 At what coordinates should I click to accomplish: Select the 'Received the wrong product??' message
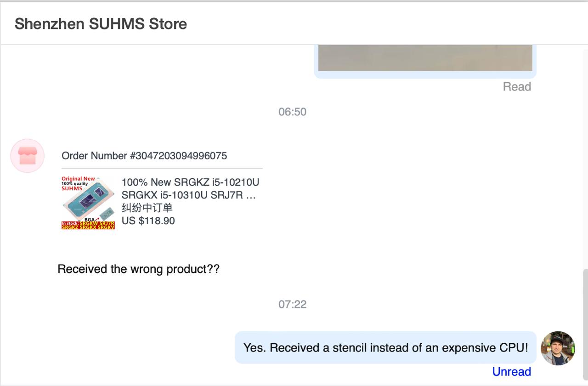(139, 269)
